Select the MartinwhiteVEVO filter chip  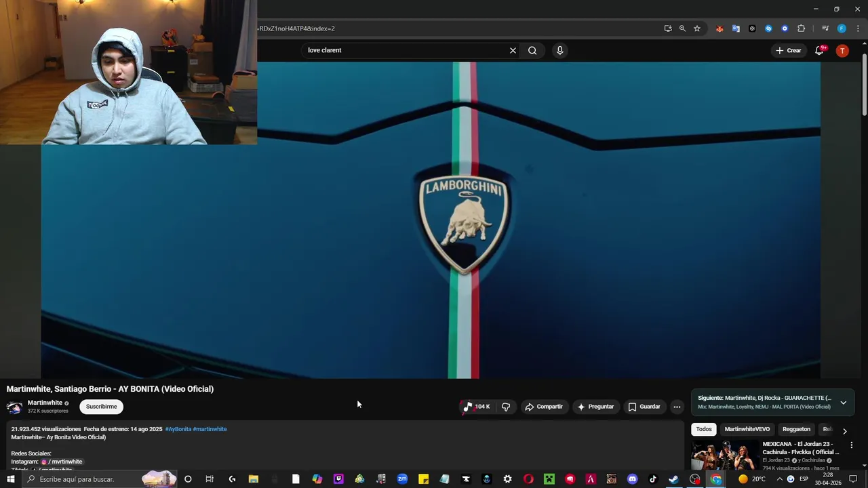[747, 429]
